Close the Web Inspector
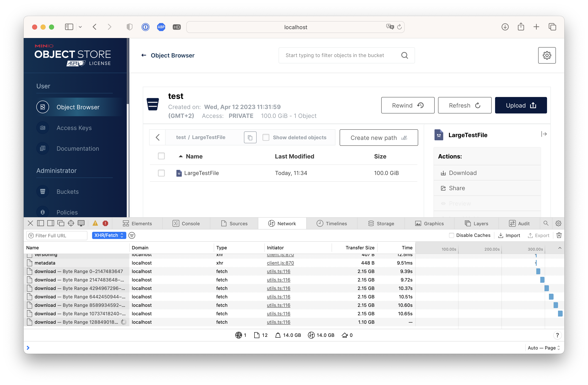The width and height of the screenshot is (588, 385). (30, 223)
